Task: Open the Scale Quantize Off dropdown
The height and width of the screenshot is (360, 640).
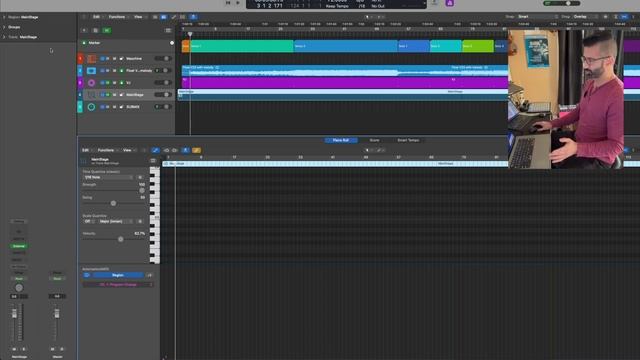Action: tap(89, 222)
